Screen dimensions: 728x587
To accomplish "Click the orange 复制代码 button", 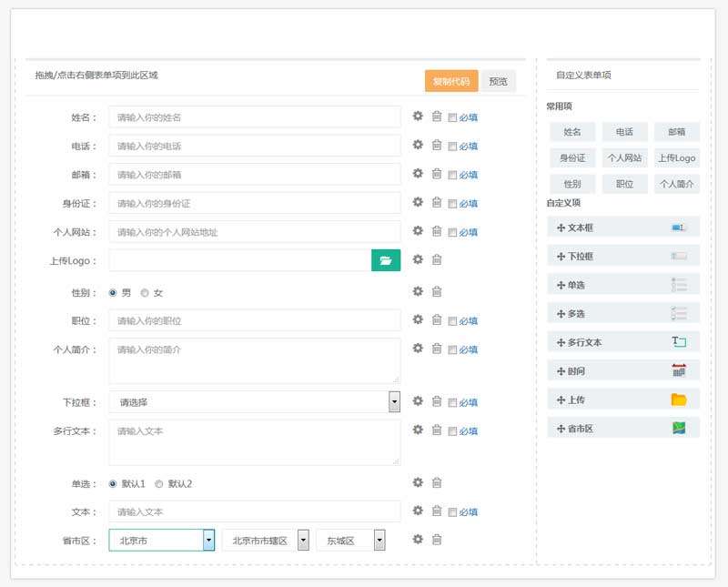I will pyautogui.click(x=451, y=81).
